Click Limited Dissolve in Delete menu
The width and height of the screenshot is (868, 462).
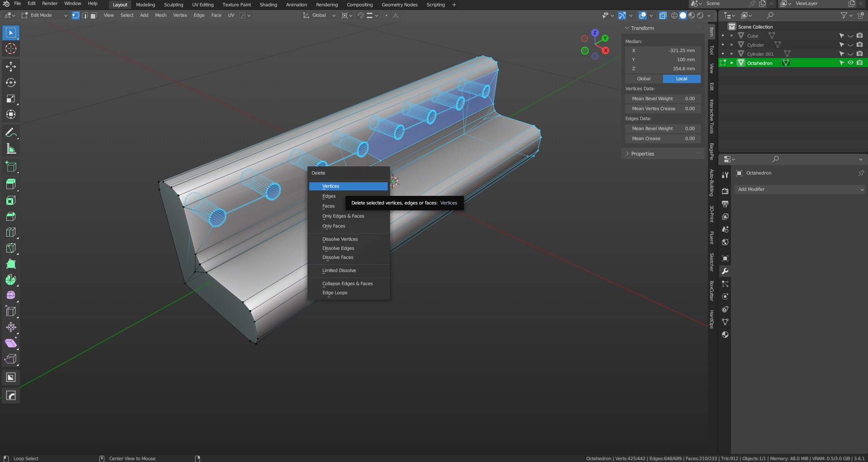339,271
